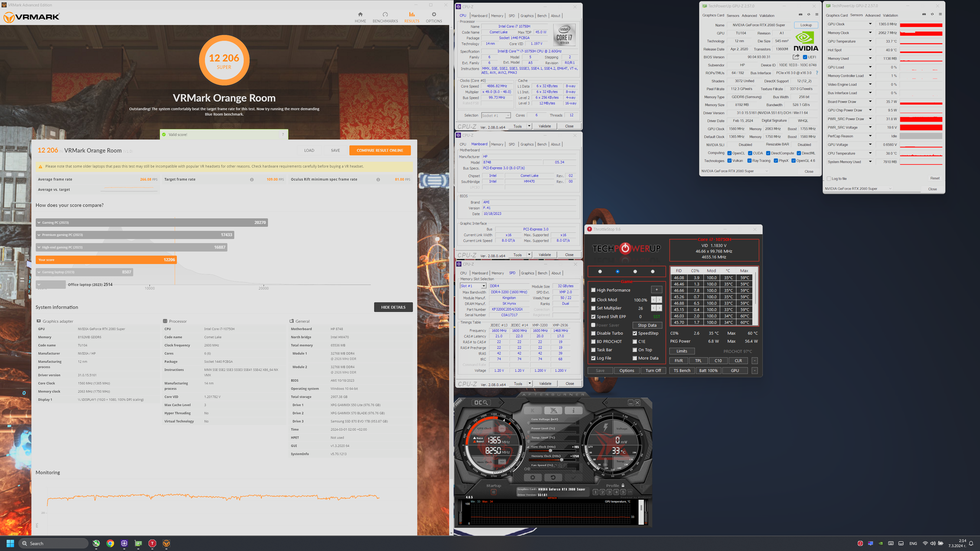Click info icon beside Target frame rate

252,179
